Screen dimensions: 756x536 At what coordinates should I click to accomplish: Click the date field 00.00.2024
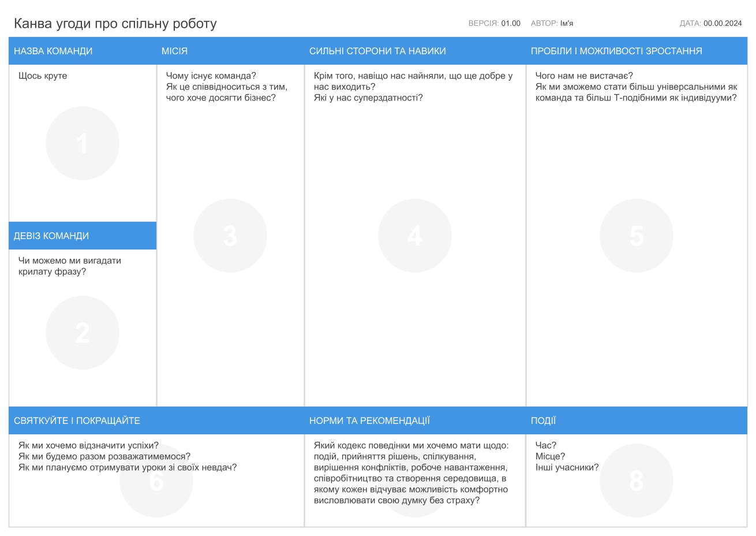tap(723, 24)
